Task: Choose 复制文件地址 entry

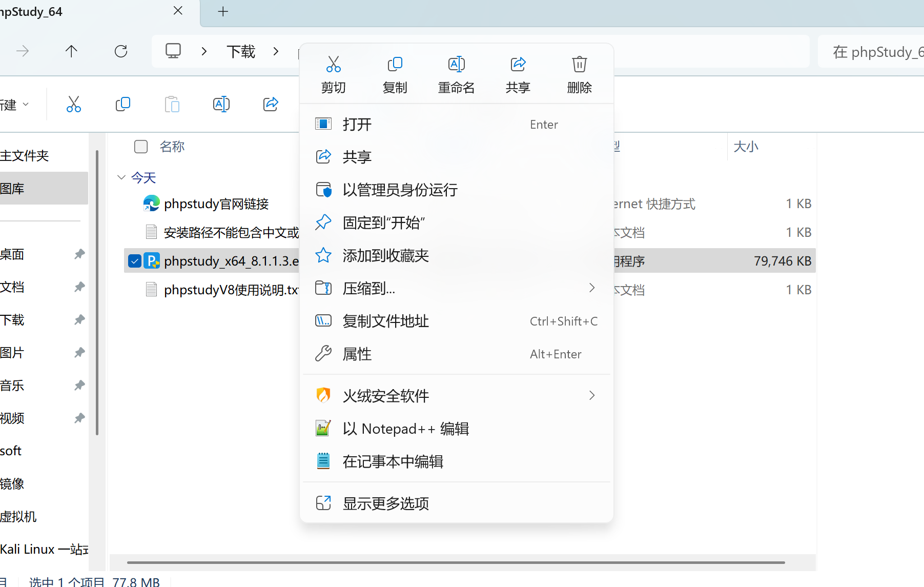Action: [457, 321]
